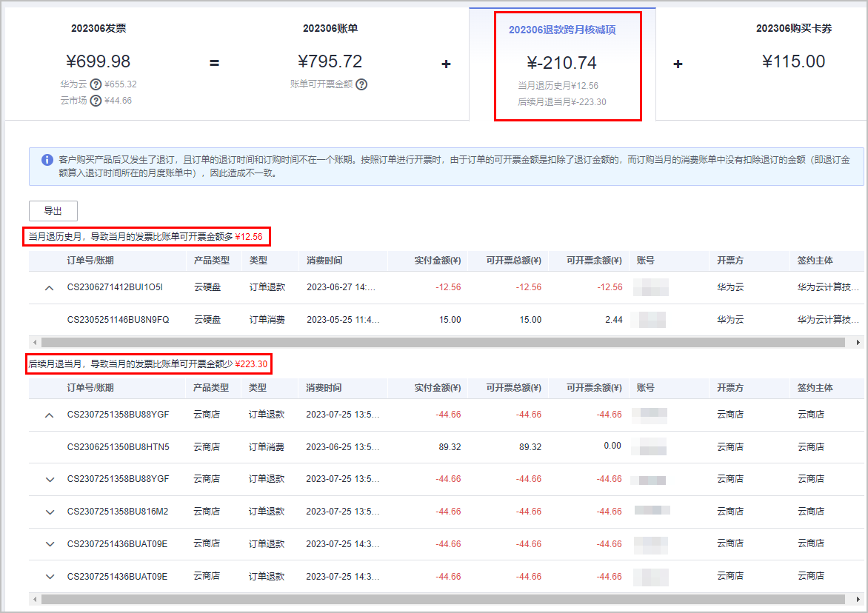Image resolution: width=868 pixels, height=613 pixels.
Task: Click the help icon next to 华为云
Action: (96, 84)
